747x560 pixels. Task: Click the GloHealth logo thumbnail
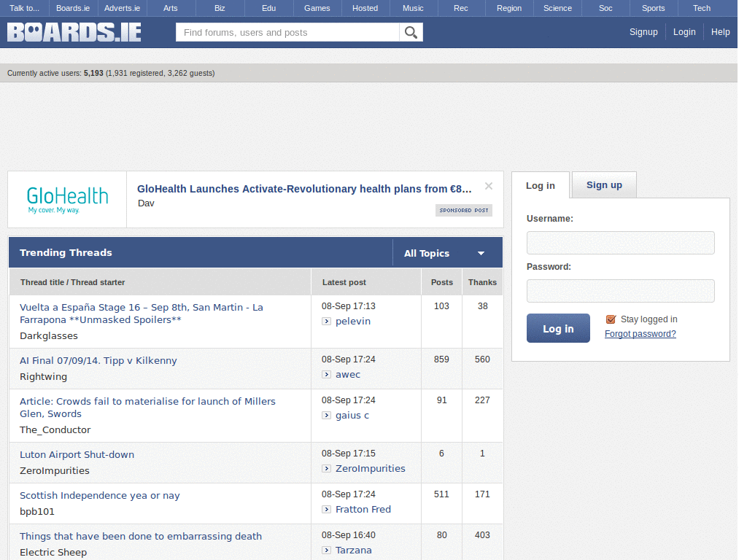67,200
